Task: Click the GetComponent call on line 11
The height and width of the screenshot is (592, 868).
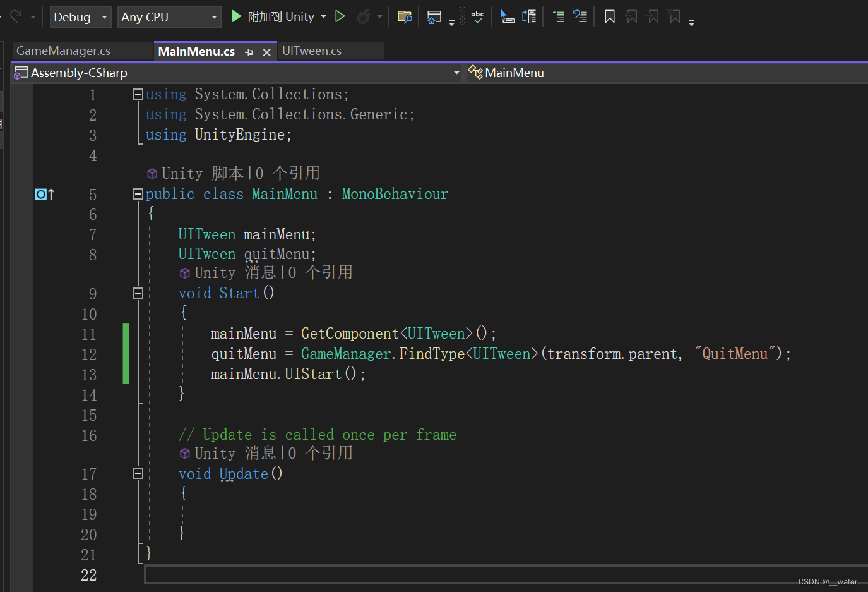Action: click(350, 334)
